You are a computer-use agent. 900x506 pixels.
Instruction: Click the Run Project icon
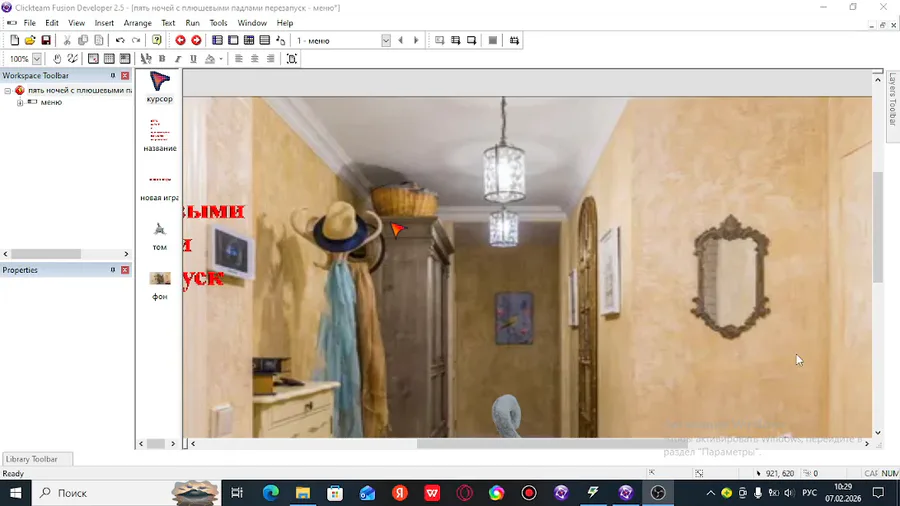[439, 40]
